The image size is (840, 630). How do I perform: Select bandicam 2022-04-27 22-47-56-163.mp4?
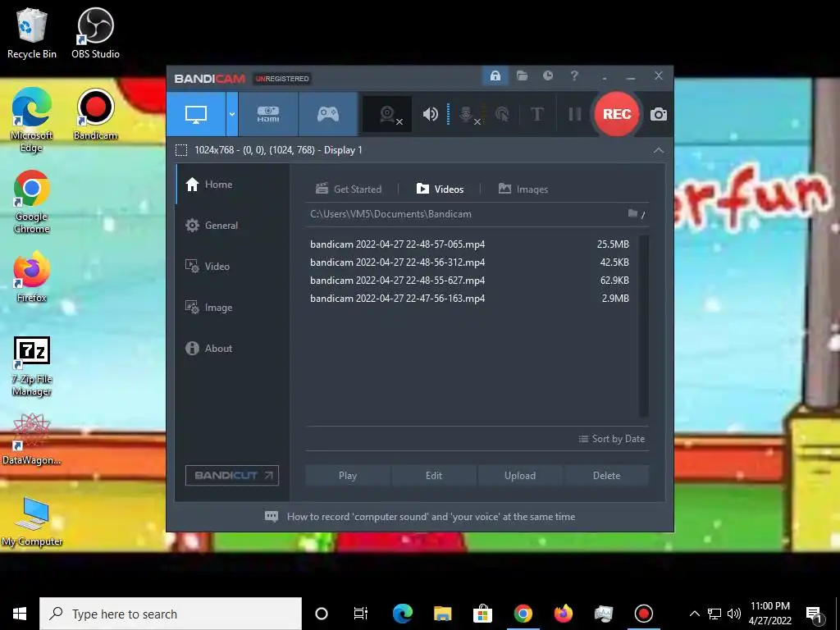click(x=470, y=299)
